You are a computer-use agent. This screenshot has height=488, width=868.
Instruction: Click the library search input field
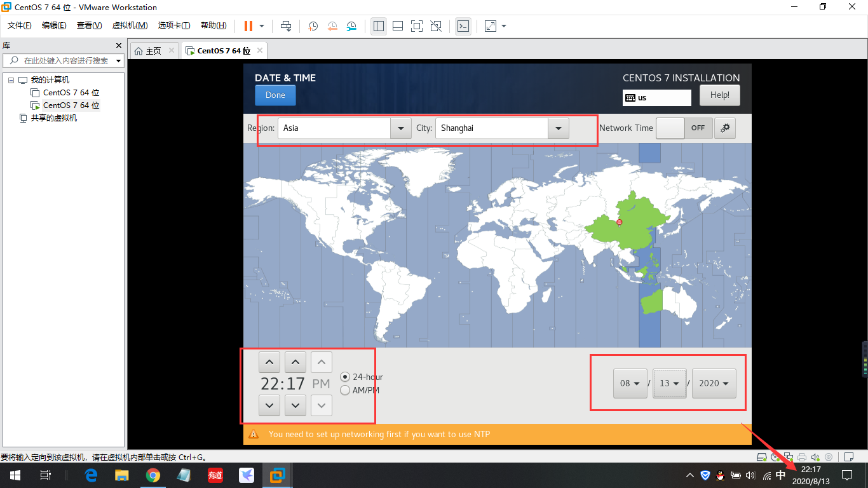click(64, 60)
